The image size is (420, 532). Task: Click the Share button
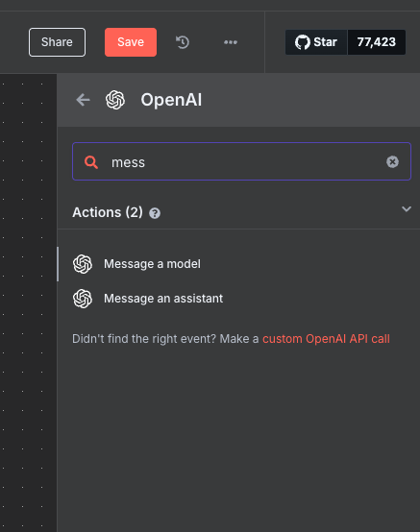[57, 42]
